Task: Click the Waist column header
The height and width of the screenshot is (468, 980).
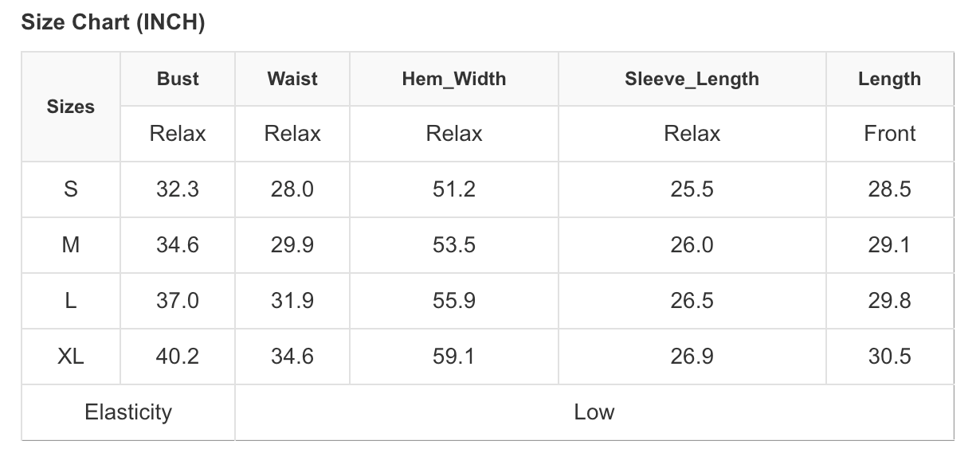Action: click(x=292, y=79)
